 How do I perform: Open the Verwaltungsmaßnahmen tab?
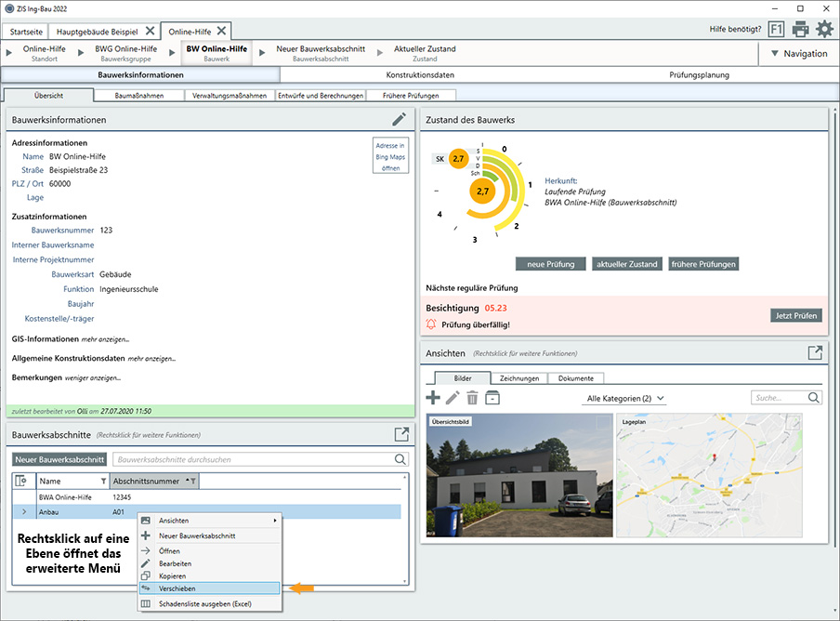(x=230, y=96)
